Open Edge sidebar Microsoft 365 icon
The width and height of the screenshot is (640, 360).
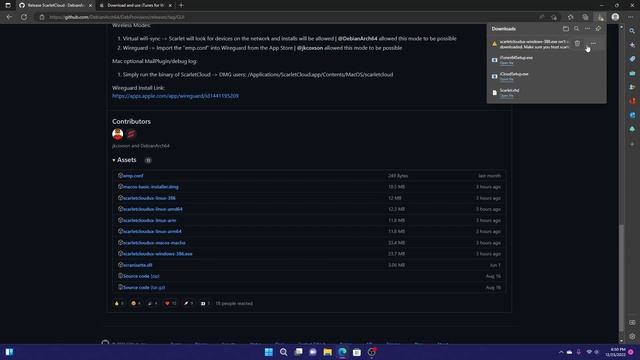point(632,101)
